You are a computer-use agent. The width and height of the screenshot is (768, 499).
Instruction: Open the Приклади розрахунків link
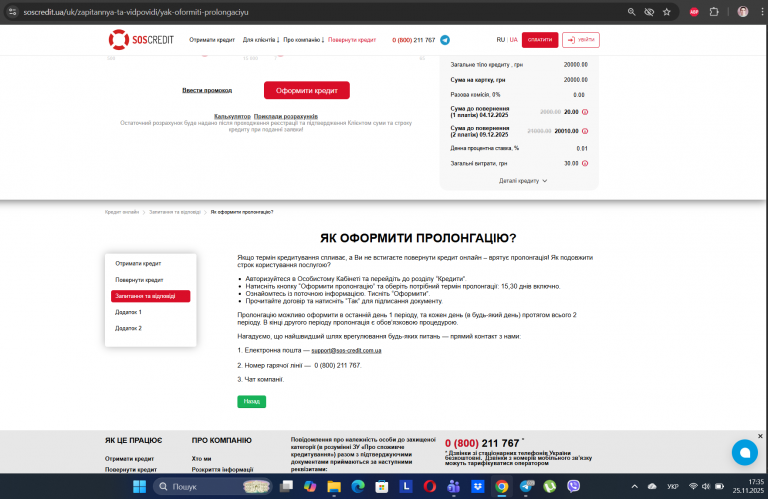tap(286, 117)
